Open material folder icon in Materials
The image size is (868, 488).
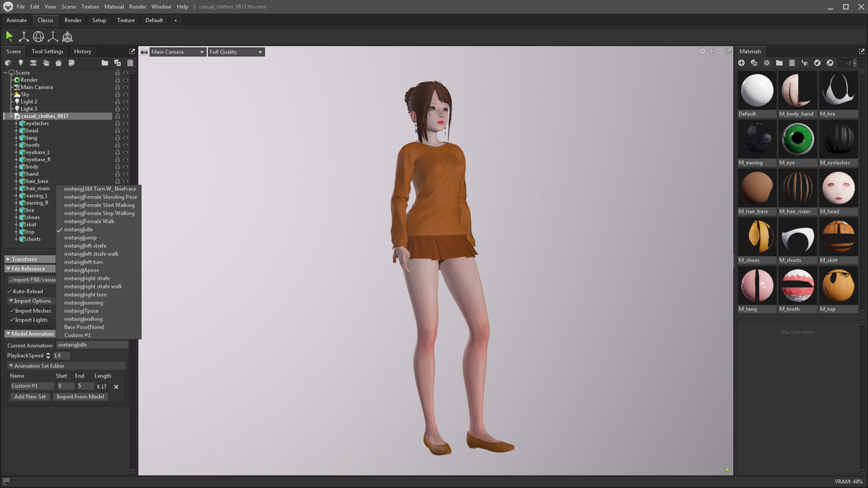pos(779,63)
